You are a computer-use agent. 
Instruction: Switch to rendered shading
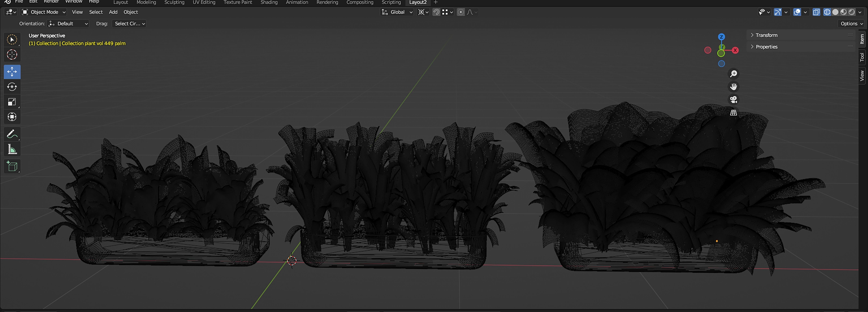coord(851,12)
